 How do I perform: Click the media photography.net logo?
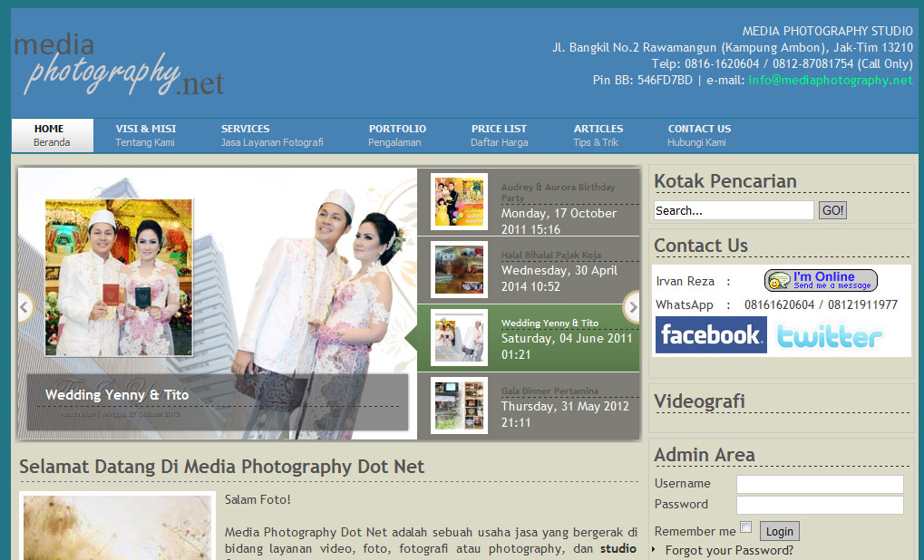[x=118, y=66]
